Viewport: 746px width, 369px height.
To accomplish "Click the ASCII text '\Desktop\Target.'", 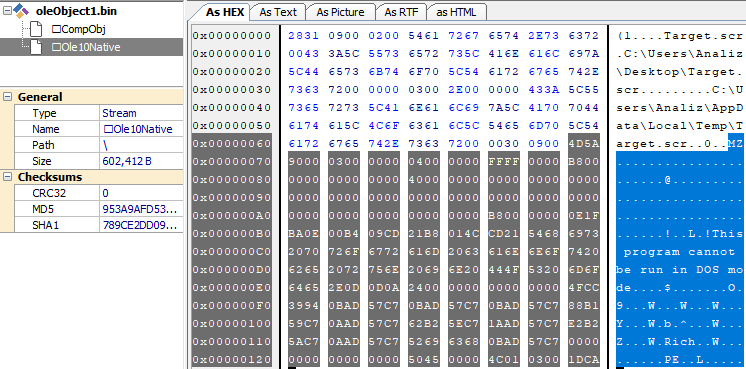I will pos(680,72).
